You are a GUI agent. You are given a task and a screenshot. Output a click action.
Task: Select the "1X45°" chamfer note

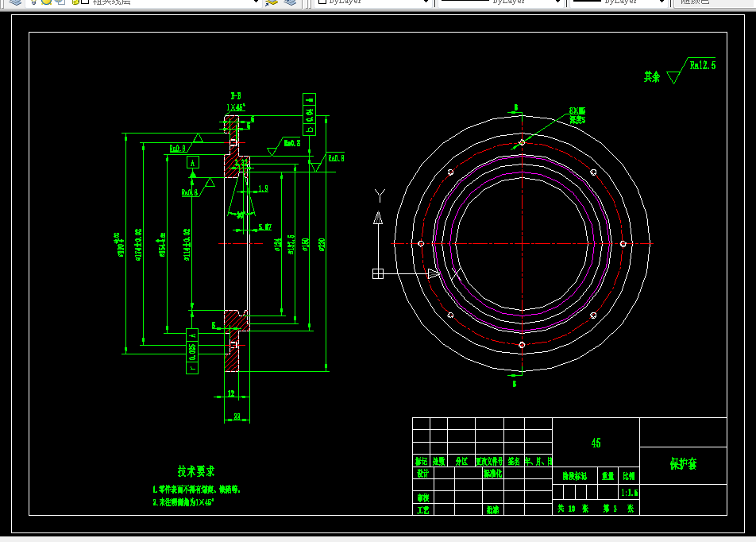(x=236, y=107)
